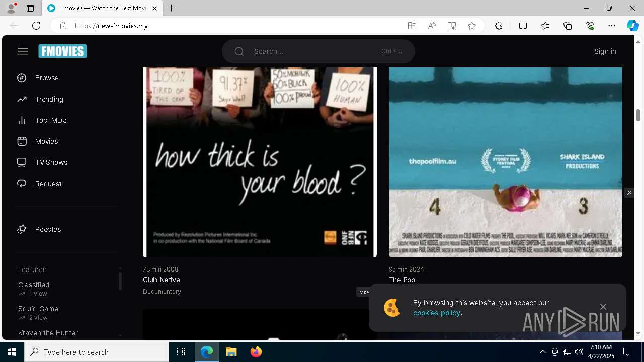Open Settings and more menu
The width and height of the screenshot is (644, 362).
point(612,26)
